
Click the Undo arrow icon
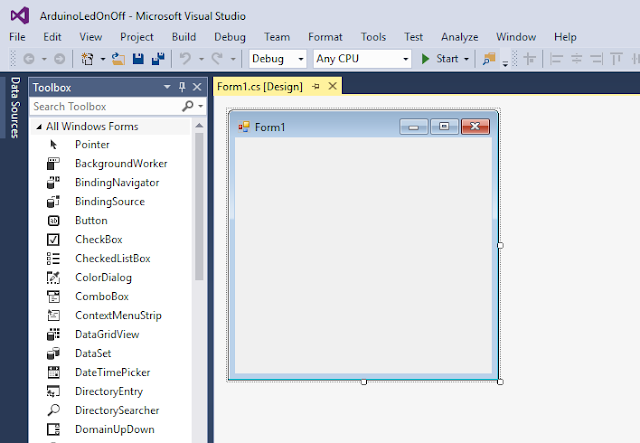(185, 59)
